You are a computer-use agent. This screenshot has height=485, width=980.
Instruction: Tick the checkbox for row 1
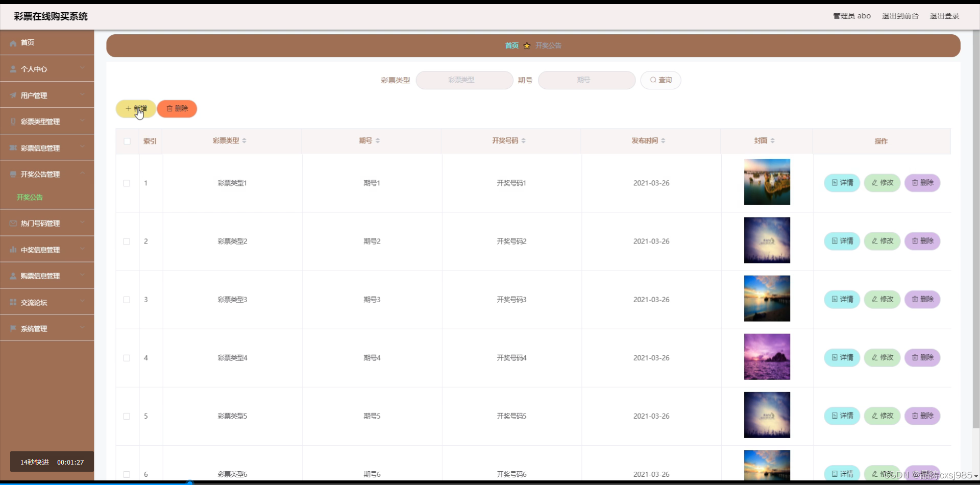click(127, 183)
